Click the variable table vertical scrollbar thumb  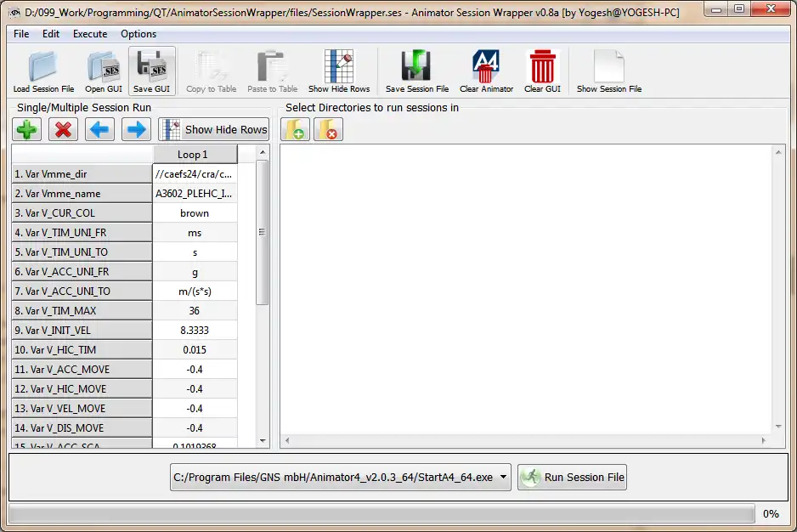pos(263,233)
